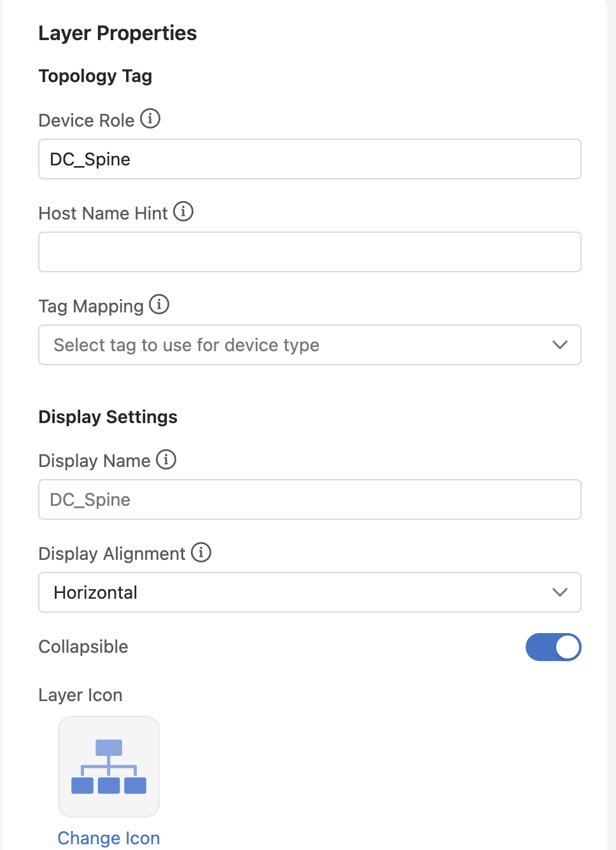616x850 pixels.
Task: Show the Host Name Hint info tooltip
Action: pyautogui.click(x=183, y=212)
